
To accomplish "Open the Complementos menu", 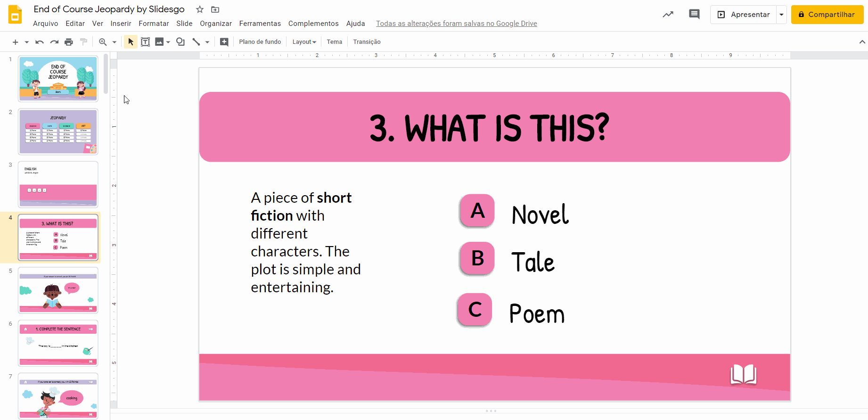I will (x=313, y=24).
